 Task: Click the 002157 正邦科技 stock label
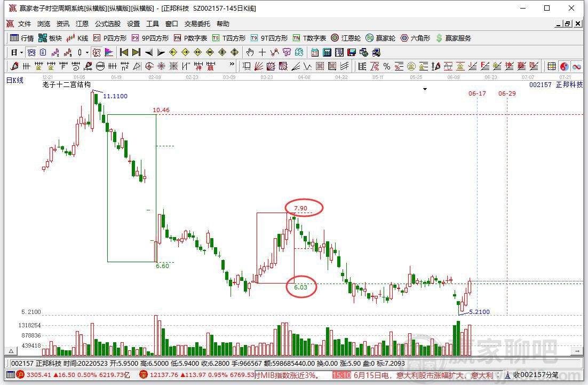tap(556, 85)
